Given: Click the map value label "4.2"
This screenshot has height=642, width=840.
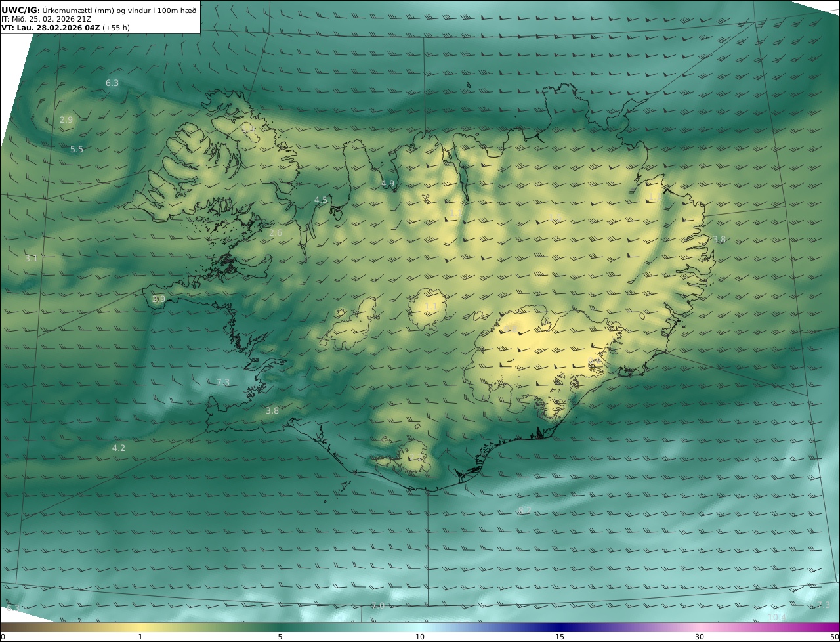Looking at the screenshot, I should 119,448.
